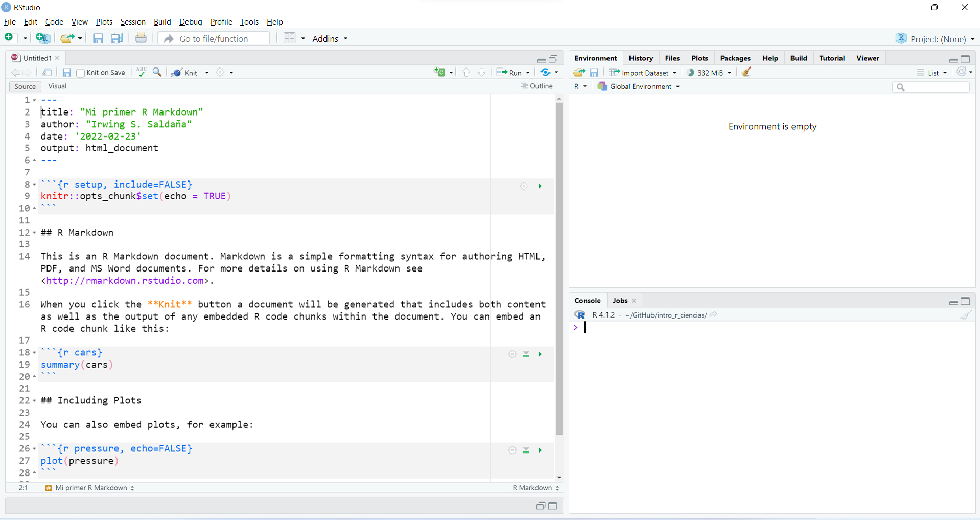Go to next chunk with down arrow

(x=481, y=73)
